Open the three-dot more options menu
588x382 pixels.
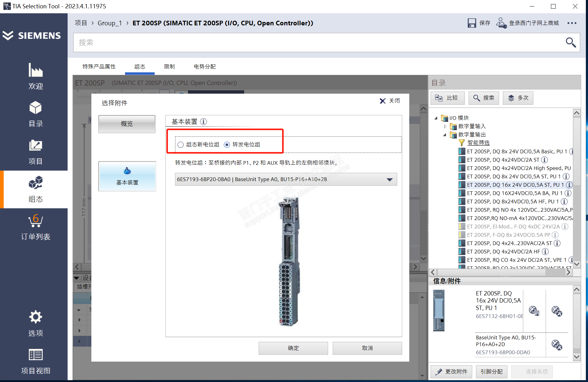[572, 23]
